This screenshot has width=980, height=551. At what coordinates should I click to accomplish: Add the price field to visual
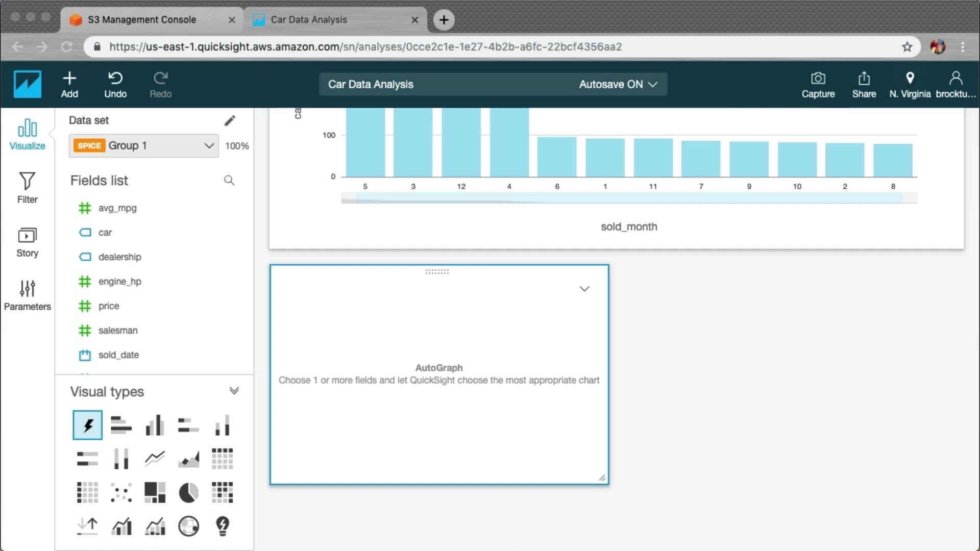point(109,306)
